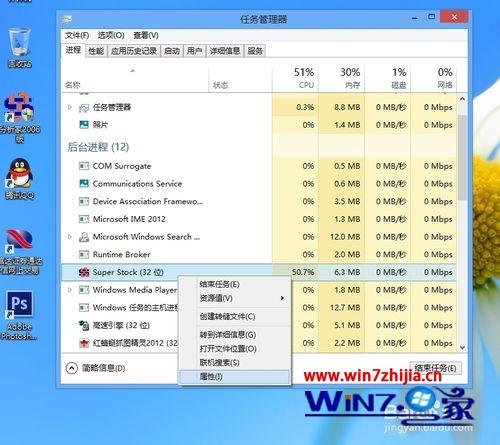Select the 照片 app icon

point(84,125)
